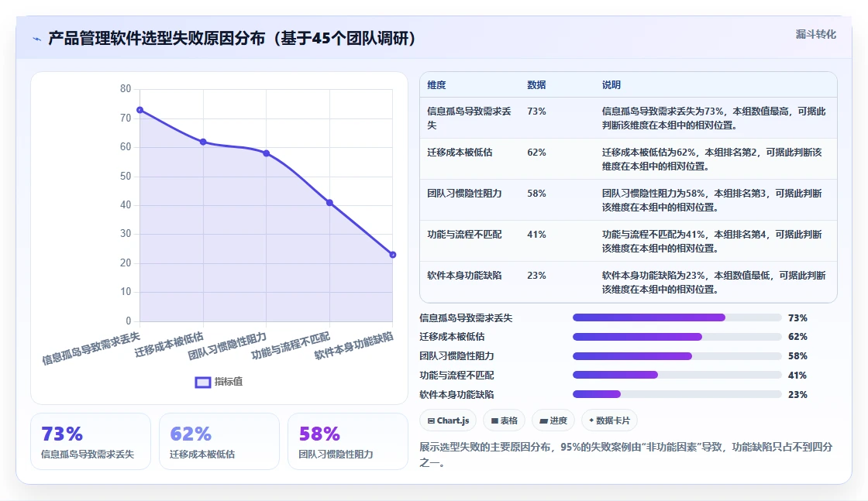
Task: Click the icon inside the Chart.js tag
Action: tap(431, 420)
